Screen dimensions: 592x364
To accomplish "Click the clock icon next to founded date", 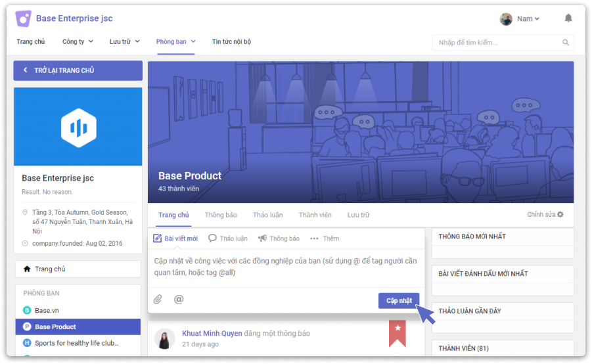I will (x=25, y=243).
